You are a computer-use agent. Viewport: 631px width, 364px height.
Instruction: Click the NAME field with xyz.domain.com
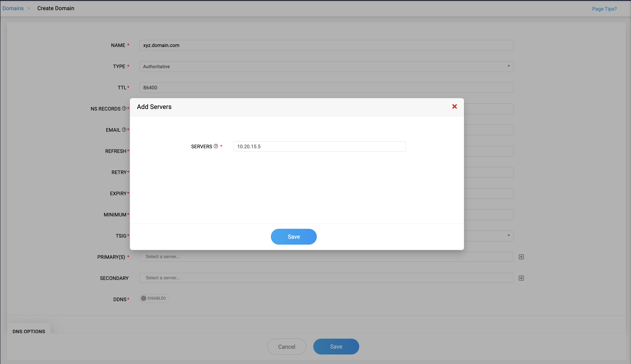326,45
